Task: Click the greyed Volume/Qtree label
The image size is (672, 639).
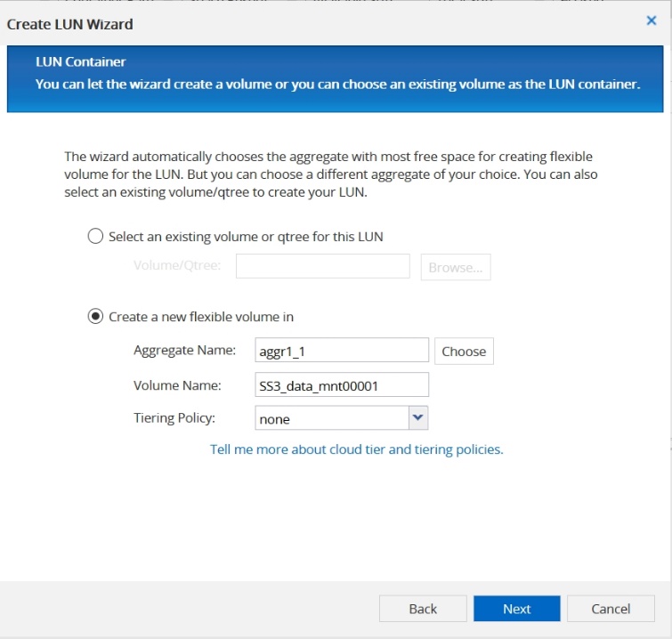Action: click(176, 265)
